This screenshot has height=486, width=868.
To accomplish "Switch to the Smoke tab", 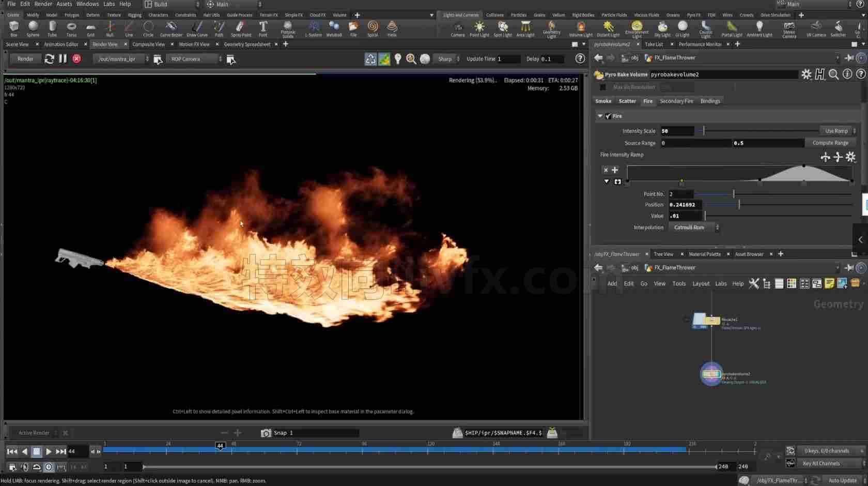I will (x=603, y=101).
